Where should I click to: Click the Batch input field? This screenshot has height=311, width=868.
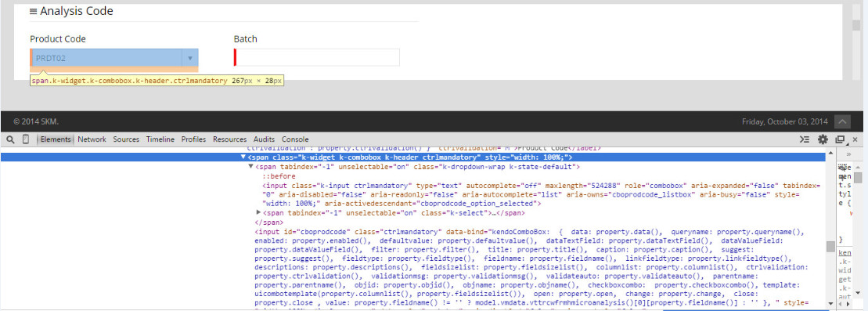pyautogui.click(x=317, y=58)
